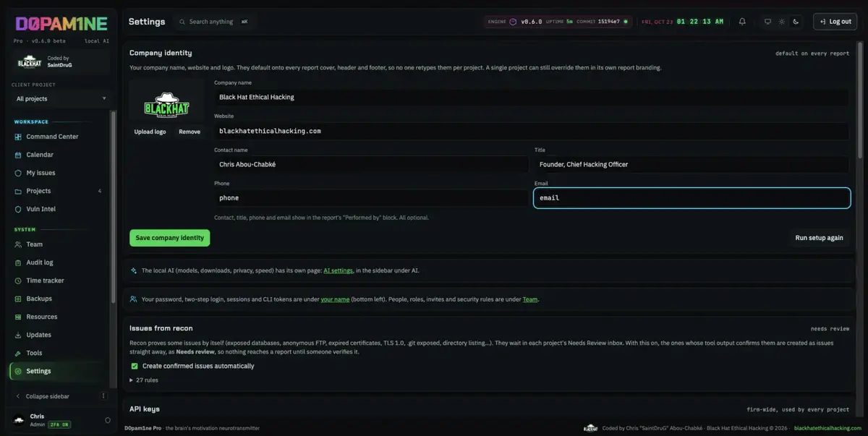The height and width of the screenshot is (436, 868).
Task: Open the Updates download icon
Action: pos(19,335)
